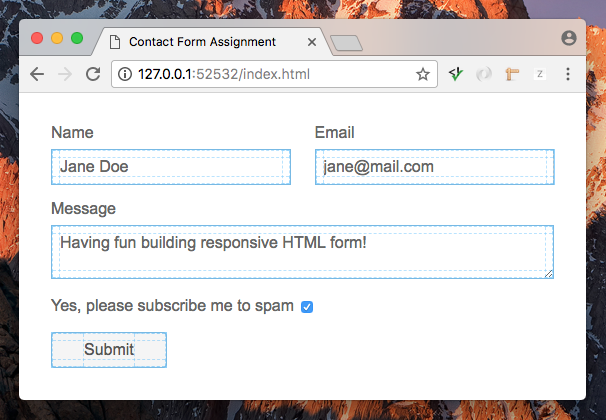
Task: Click inside the Message textarea
Action: (303, 252)
